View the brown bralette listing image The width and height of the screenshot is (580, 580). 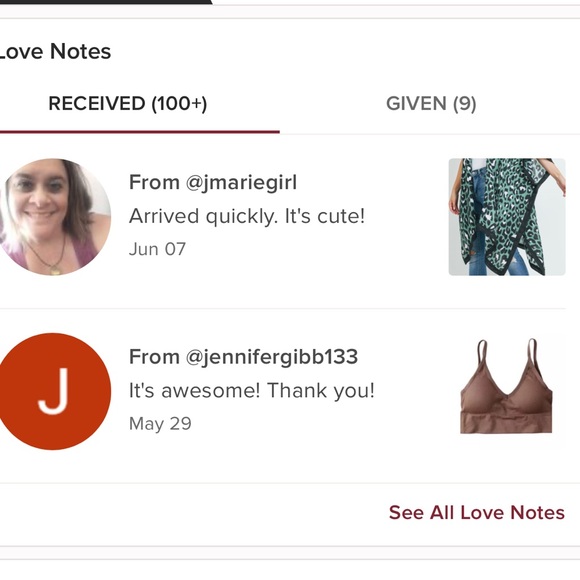pos(506,386)
